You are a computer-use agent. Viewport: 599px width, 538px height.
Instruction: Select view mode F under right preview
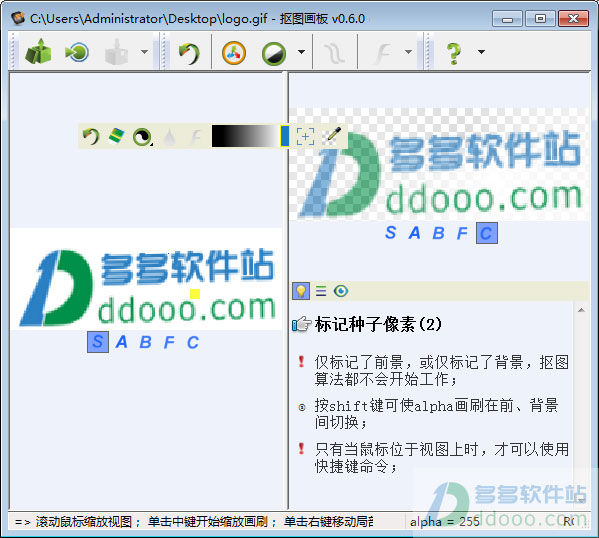tap(462, 232)
